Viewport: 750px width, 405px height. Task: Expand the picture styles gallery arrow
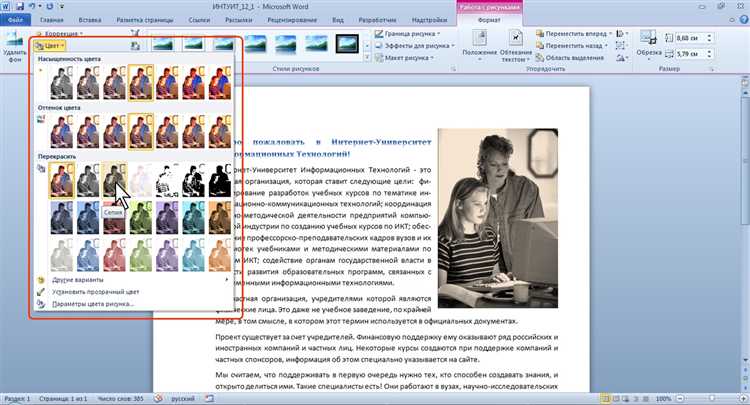[x=367, y=57]
